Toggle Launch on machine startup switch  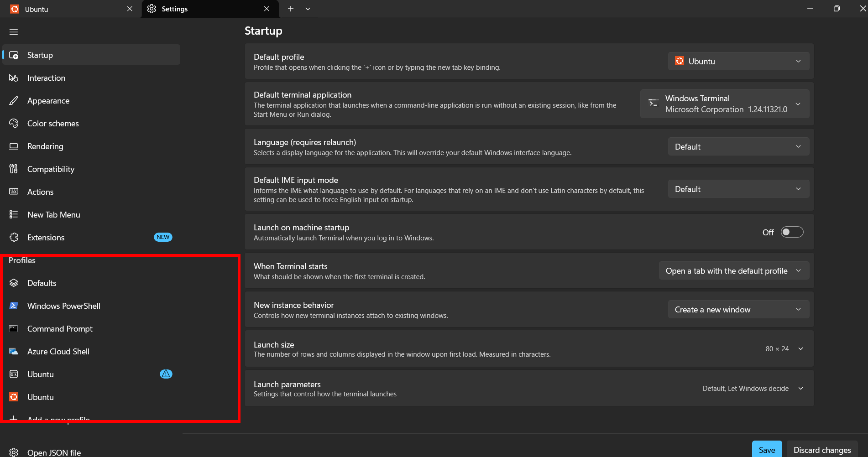pos(792,232)
